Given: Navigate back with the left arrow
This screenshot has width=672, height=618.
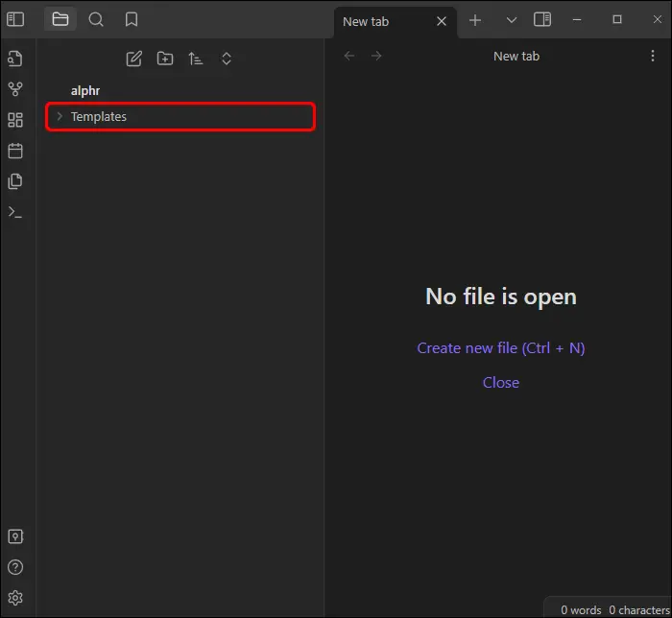Looking at the screenshot, I should (349, 56).
